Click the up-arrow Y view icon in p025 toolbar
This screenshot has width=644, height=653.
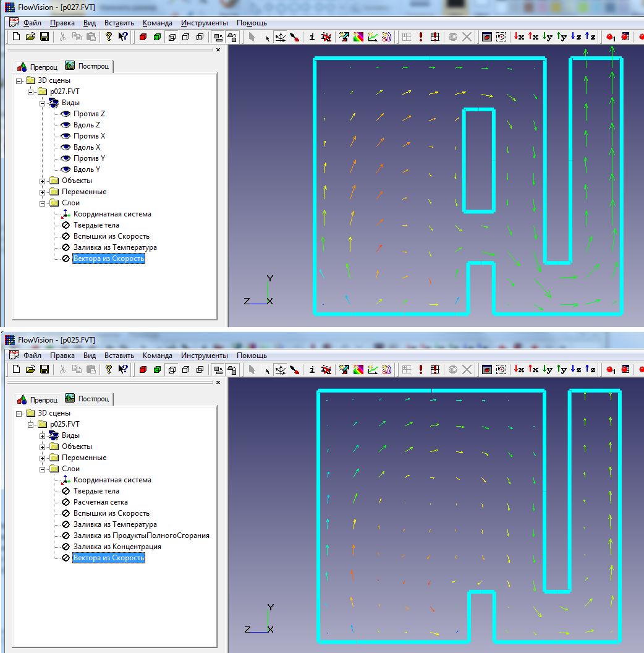click(562, 369)
